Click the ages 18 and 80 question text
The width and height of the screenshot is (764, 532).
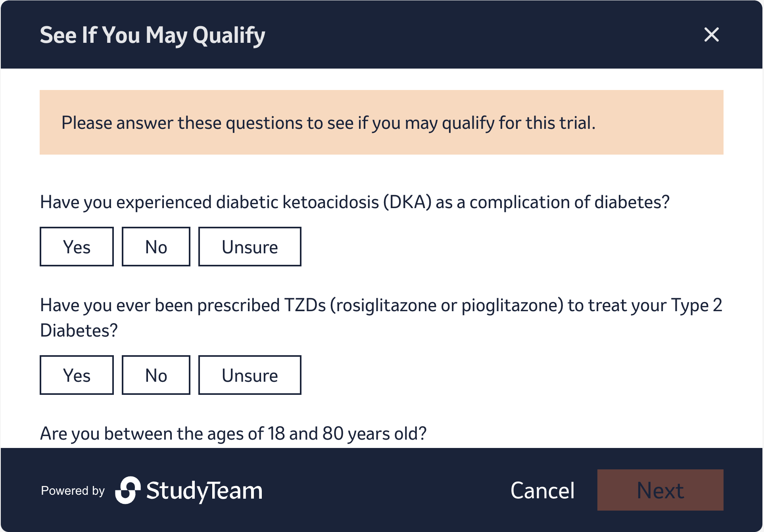[233, 434]
